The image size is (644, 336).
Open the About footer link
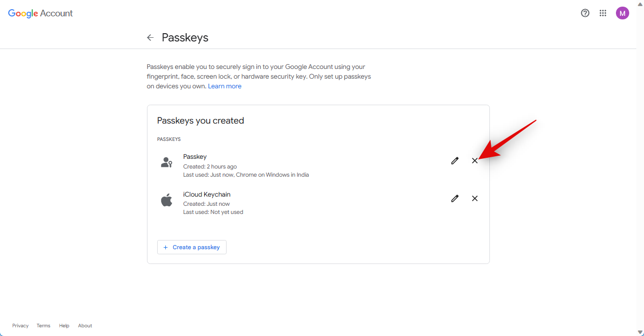(85, 326)
